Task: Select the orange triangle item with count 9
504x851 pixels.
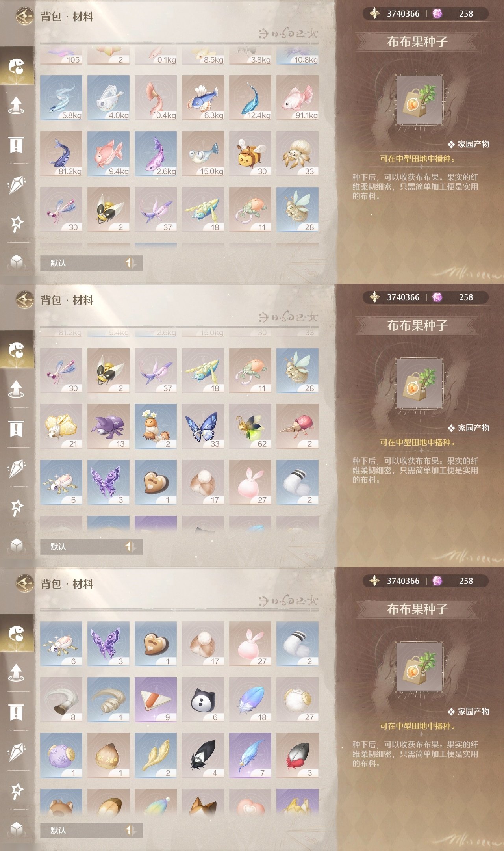Action: (x=156, y=700)
